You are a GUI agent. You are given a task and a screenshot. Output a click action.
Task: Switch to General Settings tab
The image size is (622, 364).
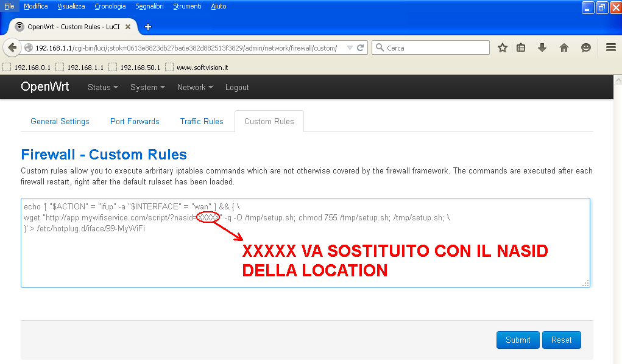(60, 121)
